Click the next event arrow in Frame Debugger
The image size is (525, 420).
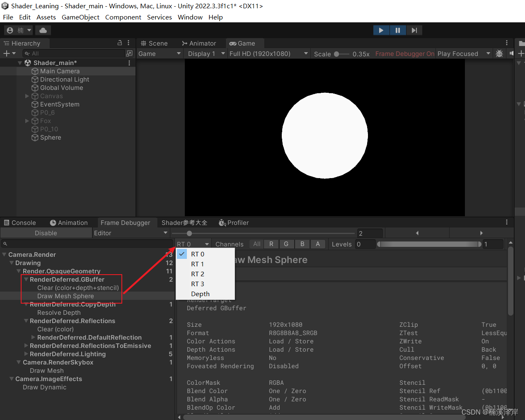[481, 233]
